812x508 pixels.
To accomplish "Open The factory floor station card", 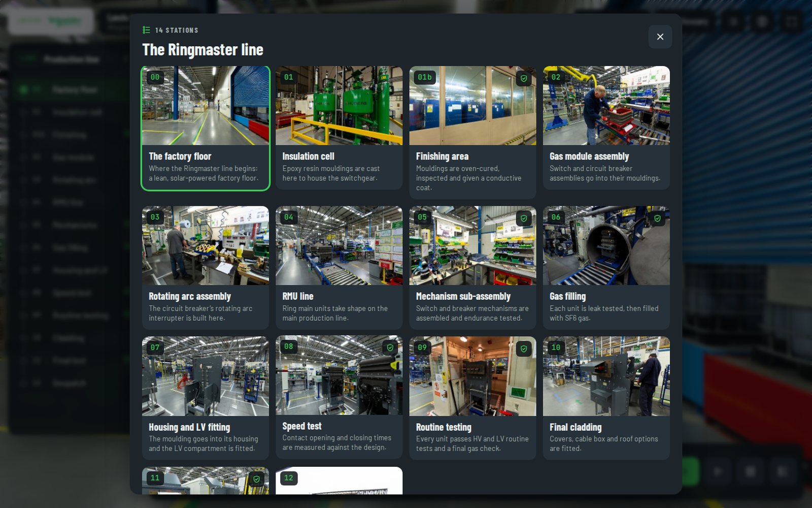I will [206, 128].
